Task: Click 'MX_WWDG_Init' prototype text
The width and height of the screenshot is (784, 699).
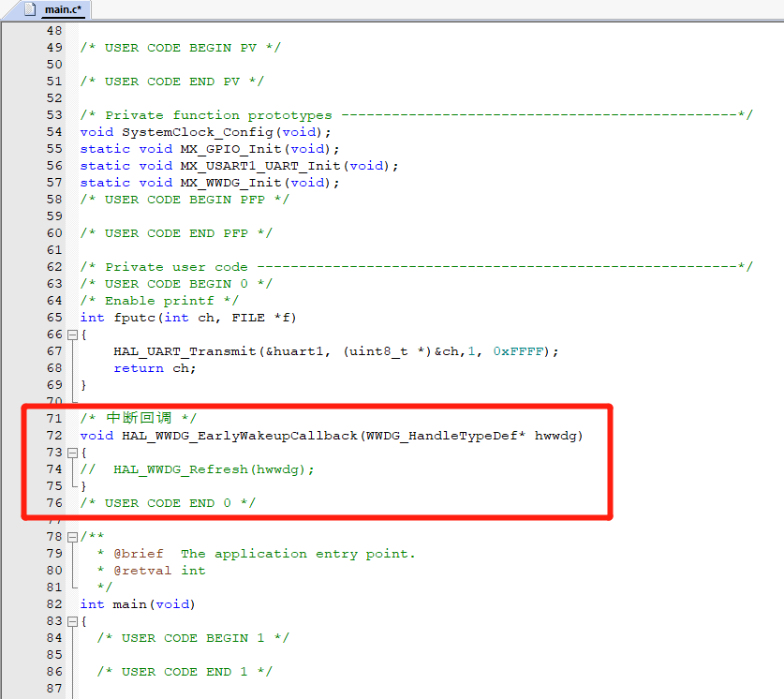Action: pyautogui.click(x=230, y=183)
